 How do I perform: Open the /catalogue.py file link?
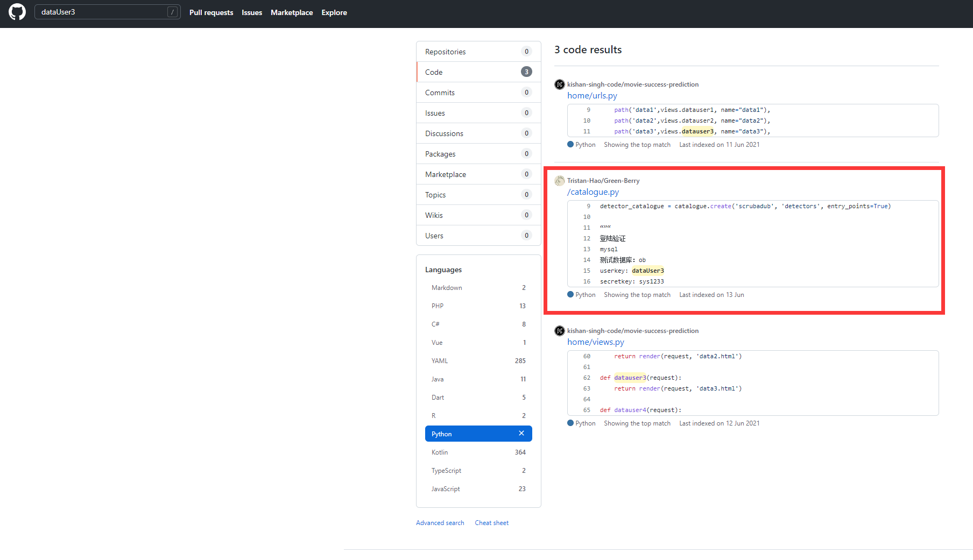tap(593, 192)
